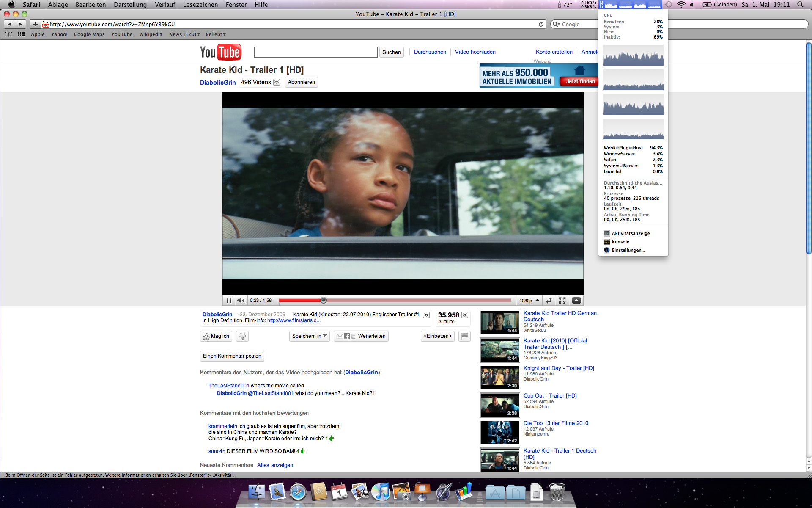Image resolution: width=812 pixels, height=508 pixels.
Task: Open the Ablage menu
Action: click(x=58, y=4)
